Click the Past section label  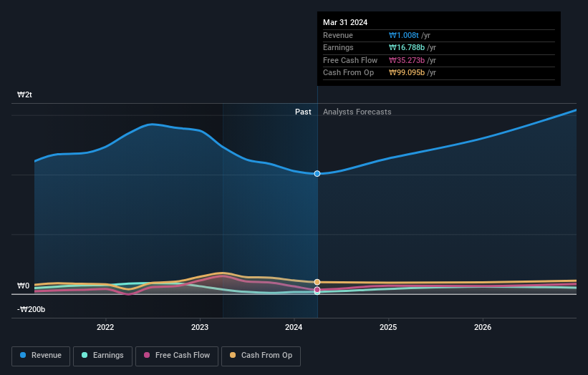click(x=303, y=112)
